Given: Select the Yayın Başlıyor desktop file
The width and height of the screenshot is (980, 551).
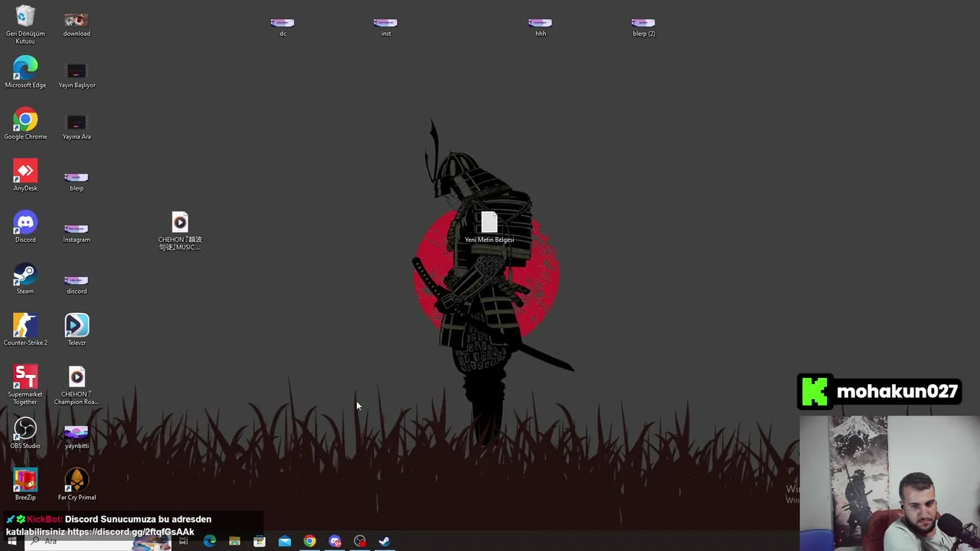Looking at the screenshot, I should (x=77, y=76).
